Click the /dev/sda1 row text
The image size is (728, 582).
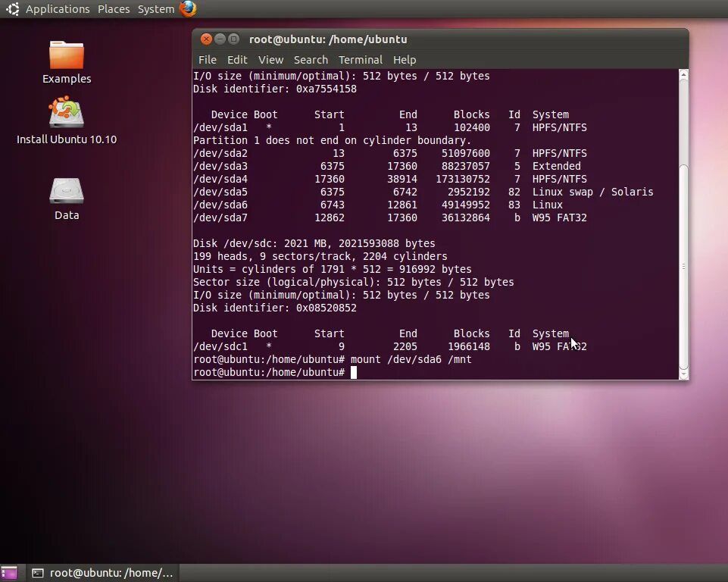tap(390, 128)
